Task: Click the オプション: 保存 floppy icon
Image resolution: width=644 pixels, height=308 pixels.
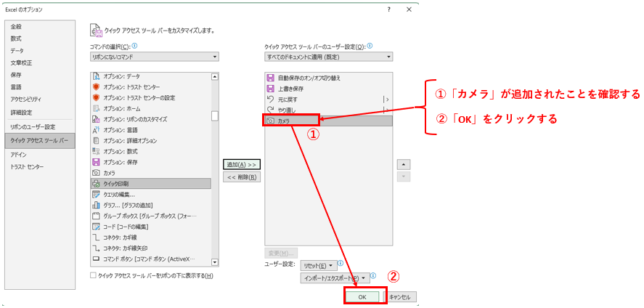Action: click(96, 162)
